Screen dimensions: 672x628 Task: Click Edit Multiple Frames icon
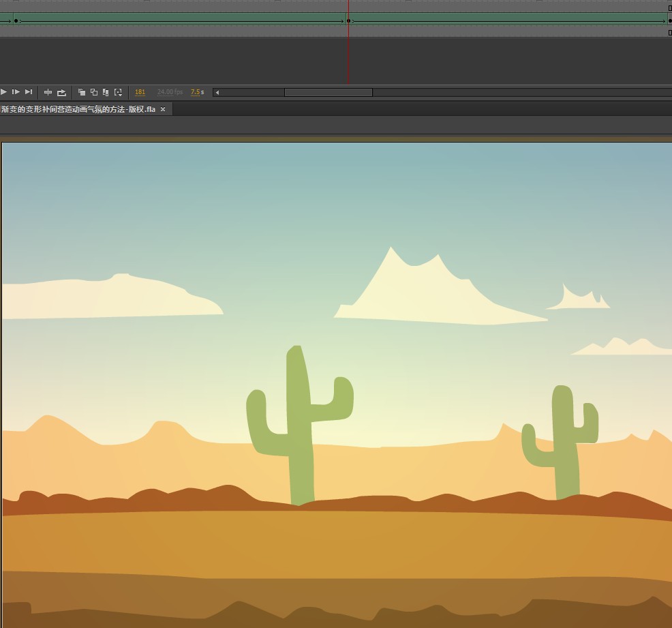pyautogui.click(x=106, y=92)
